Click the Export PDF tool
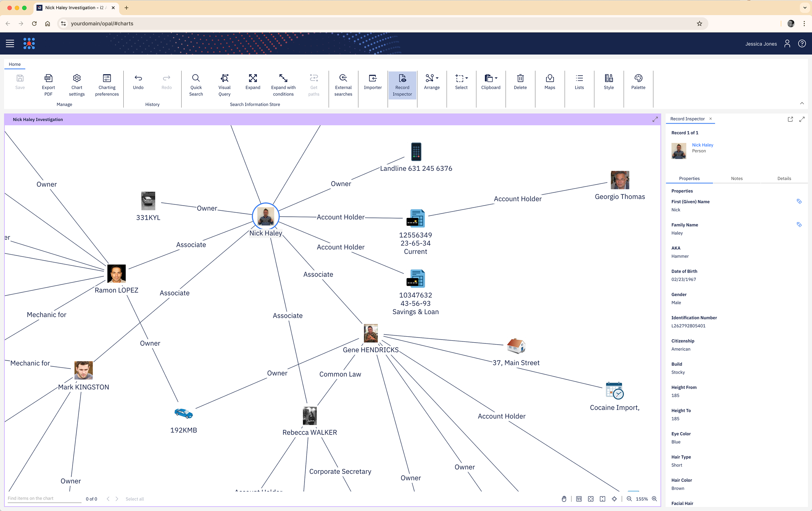This screenshot has width=812, height=511. (x=48, y=85)
